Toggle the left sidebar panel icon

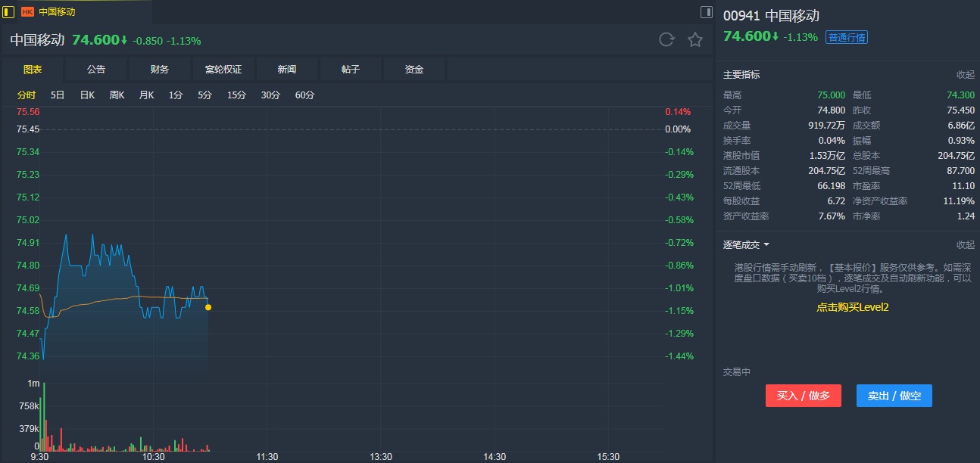(9, 11)
